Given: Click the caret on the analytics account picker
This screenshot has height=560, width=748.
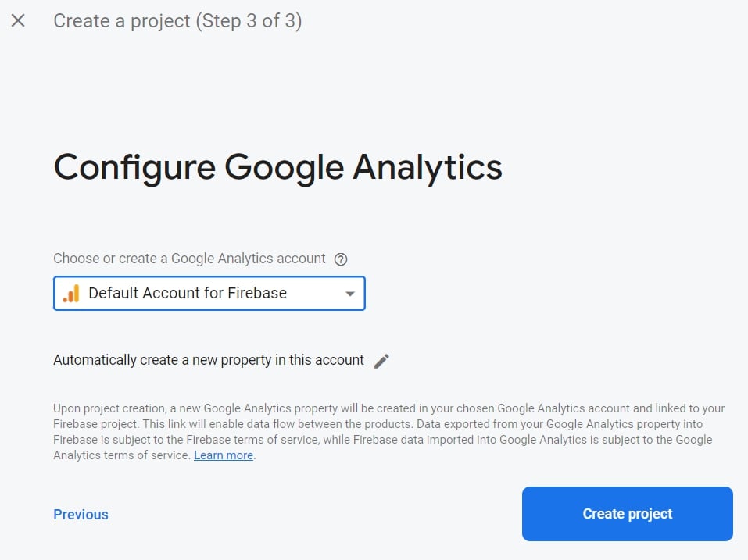Looking at the screenshot, I should coord(349,293).
